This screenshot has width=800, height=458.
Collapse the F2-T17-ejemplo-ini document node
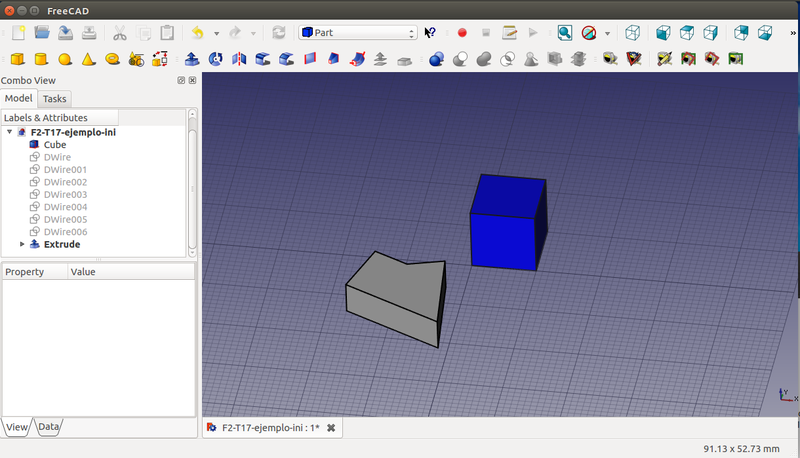click(x=9, y=132)
